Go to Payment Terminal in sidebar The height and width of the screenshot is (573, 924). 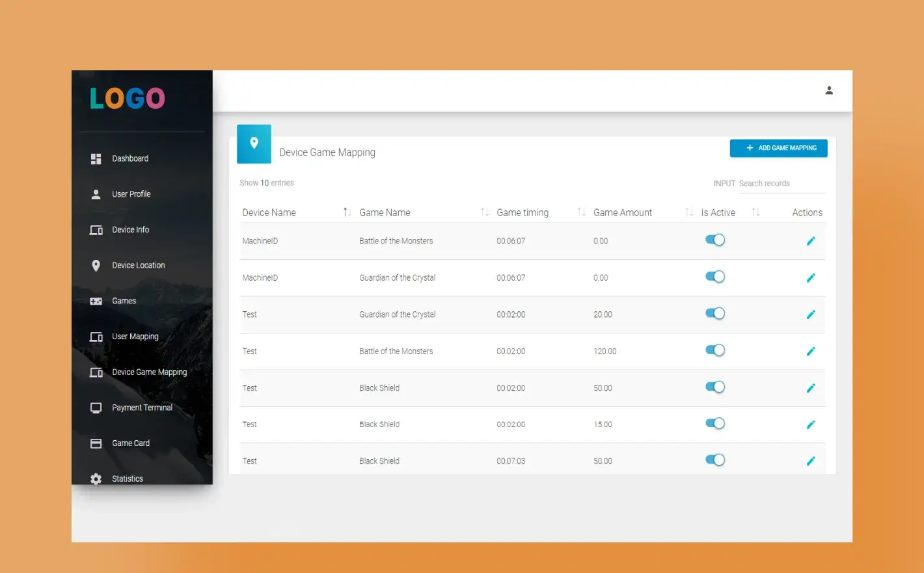click(142, 408)
